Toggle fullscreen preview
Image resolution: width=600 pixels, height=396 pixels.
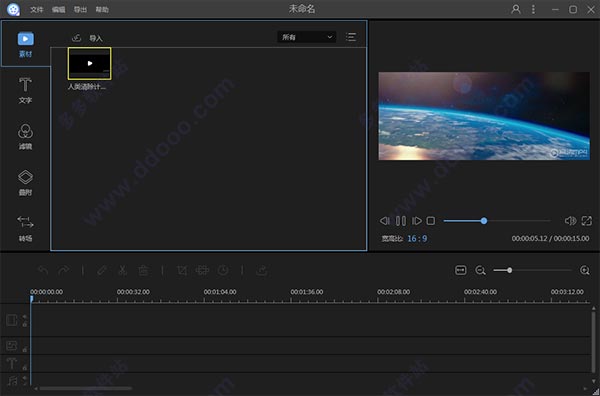click(587, 221)
